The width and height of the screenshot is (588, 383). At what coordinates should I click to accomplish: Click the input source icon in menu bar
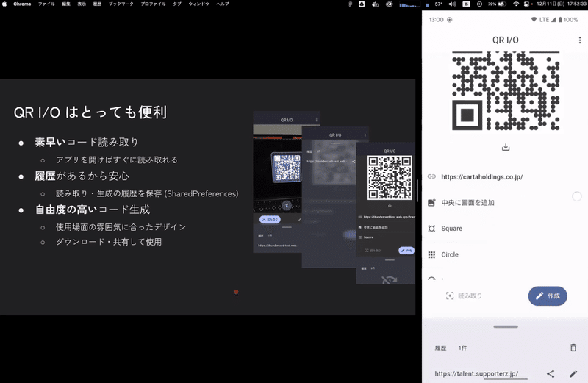click(x=466, y=4)
